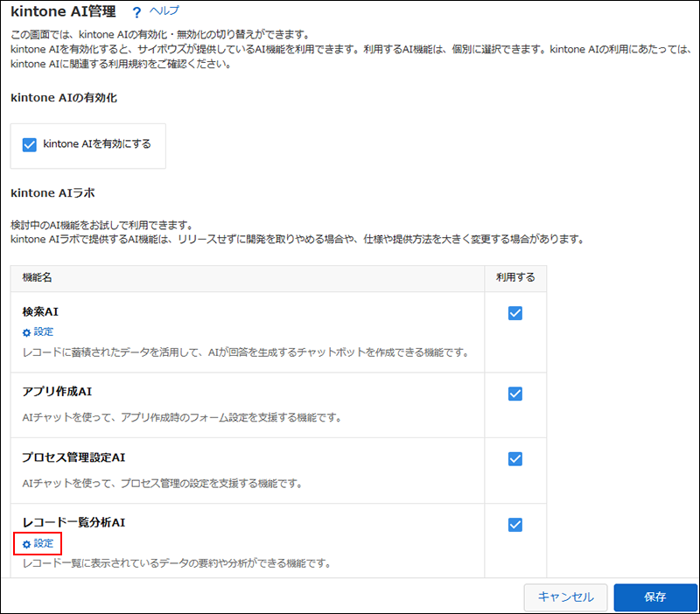Open the gear settings icon under 検索AI

tap(25, 332)
